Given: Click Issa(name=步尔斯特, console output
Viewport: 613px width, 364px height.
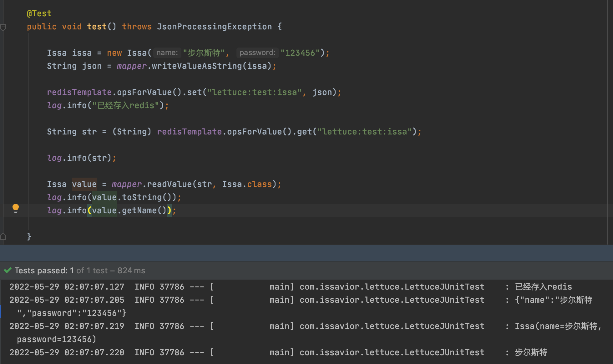Looking at the screenshot, I should (558, 326).
